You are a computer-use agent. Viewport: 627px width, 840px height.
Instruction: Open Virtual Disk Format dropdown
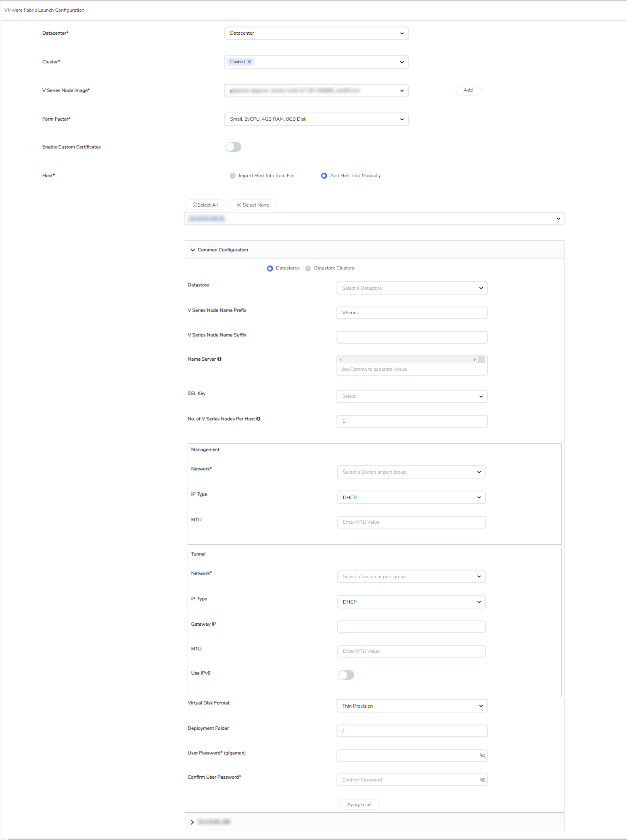(412, 706)
